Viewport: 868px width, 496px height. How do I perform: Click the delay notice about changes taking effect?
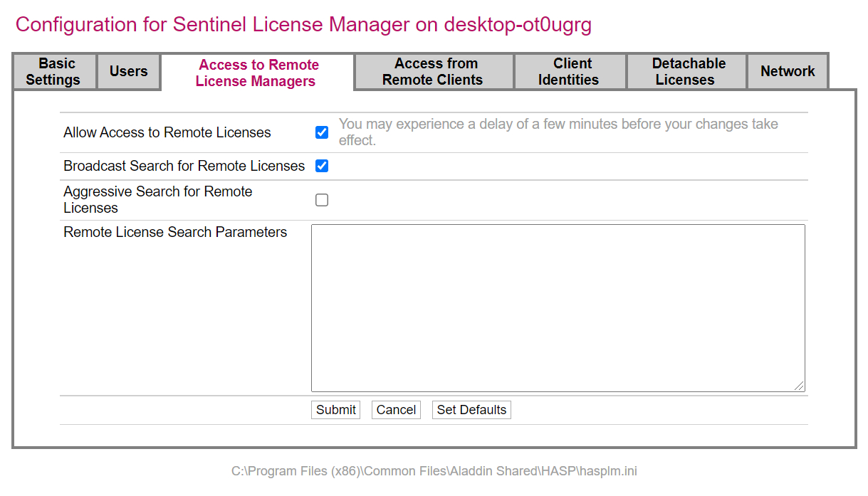[558, 132]
